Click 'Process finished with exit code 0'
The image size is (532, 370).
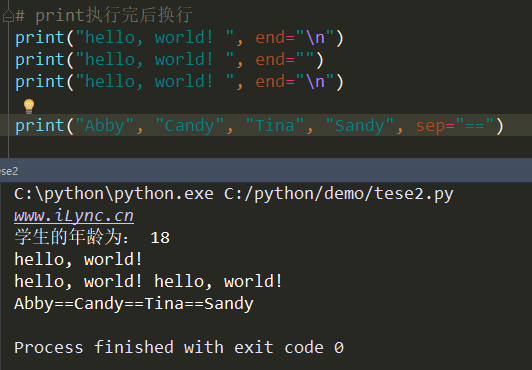[179, 348]
